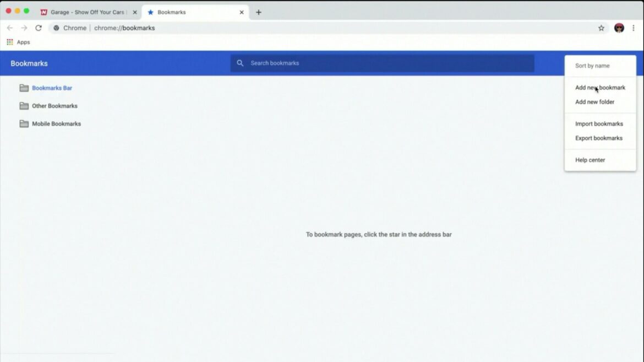
Task: Reload the page with refresh icon
Action: (39, 28)
